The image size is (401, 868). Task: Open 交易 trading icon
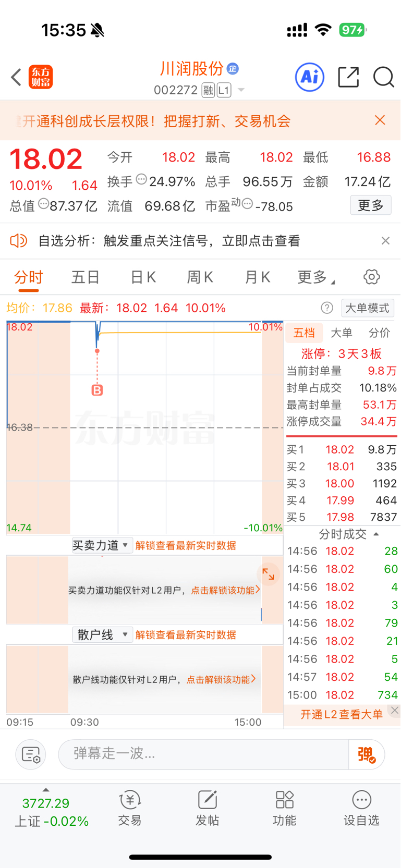pyautogui.click(x=130, y=808)
